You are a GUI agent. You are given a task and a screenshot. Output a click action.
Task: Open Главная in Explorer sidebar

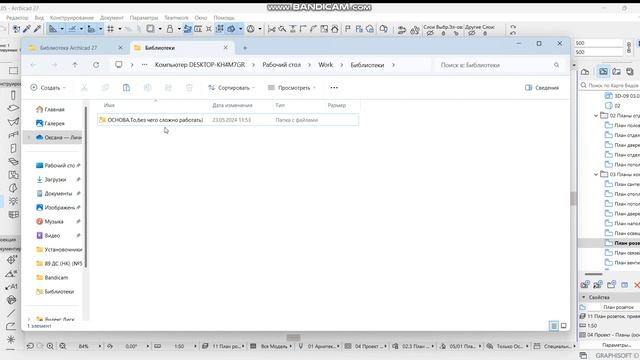point(51,109)
